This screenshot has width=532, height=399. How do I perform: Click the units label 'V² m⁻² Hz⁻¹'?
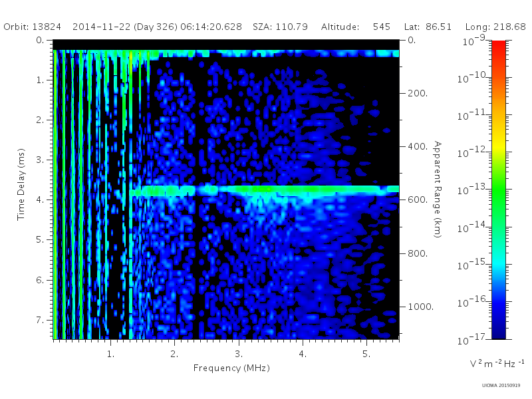497,363
